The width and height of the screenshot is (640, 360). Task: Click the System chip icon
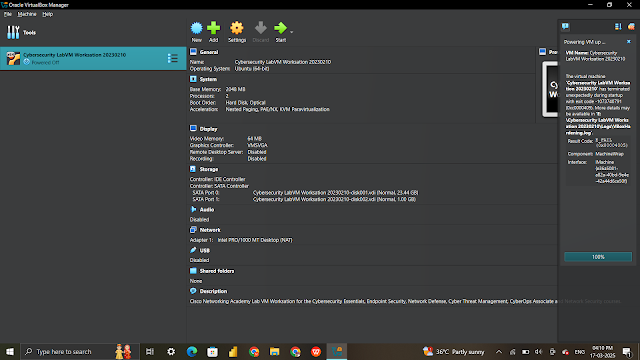click(x=193, y=79)
